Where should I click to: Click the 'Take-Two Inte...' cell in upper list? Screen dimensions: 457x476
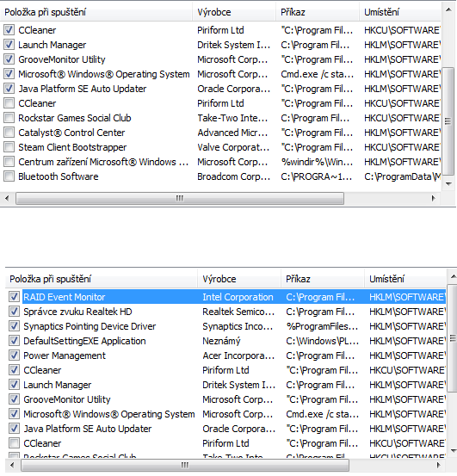[x=232, y=118]
